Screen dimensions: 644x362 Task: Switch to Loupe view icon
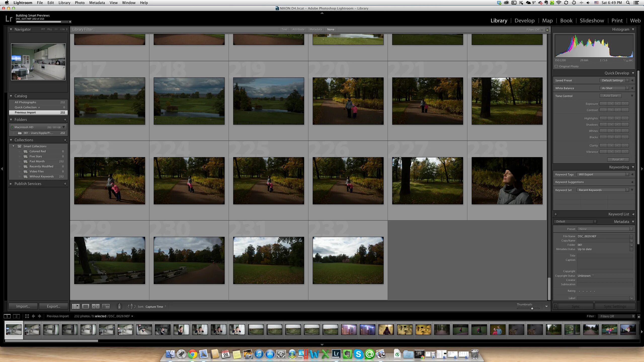[86, 306]
